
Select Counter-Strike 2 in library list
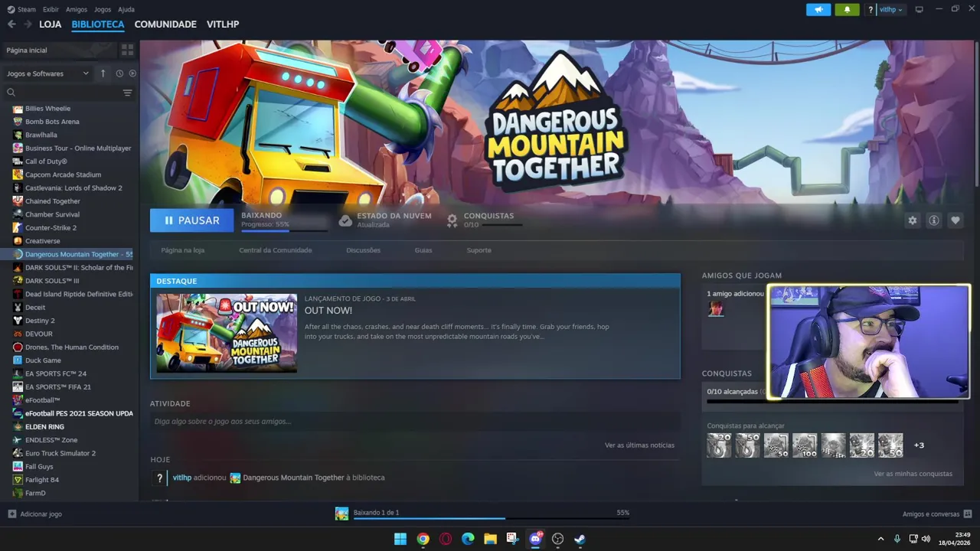(51, 227)
